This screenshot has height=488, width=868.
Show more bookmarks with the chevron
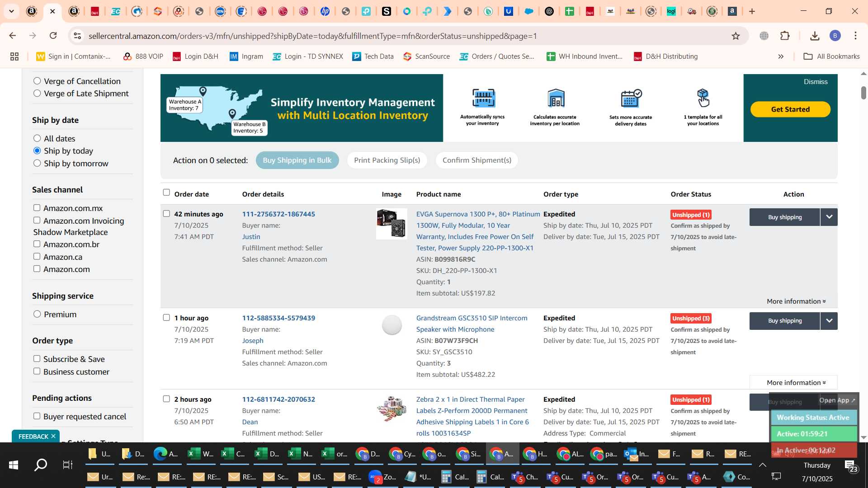781,56
